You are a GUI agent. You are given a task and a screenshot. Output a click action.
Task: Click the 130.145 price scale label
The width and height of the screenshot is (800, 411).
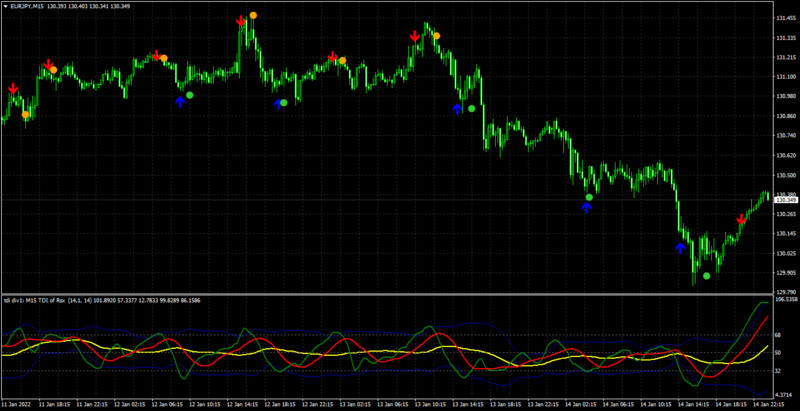pyautogui.click(x=786, y=234)
